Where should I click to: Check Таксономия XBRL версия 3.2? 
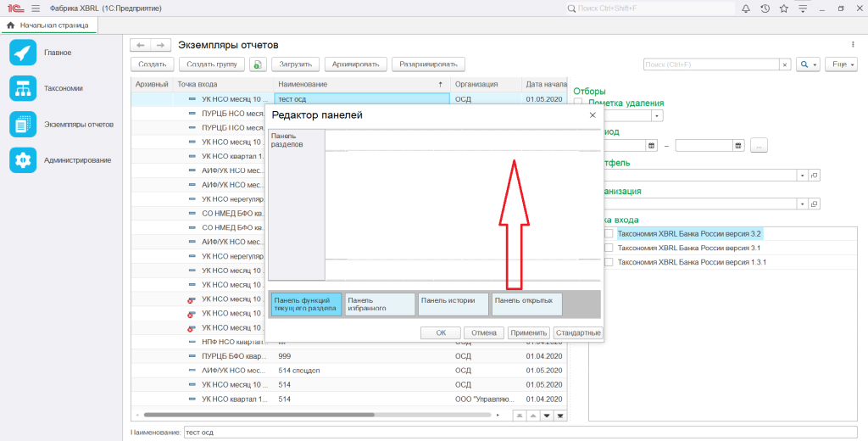pyautogui.click(x=609, y=234)
